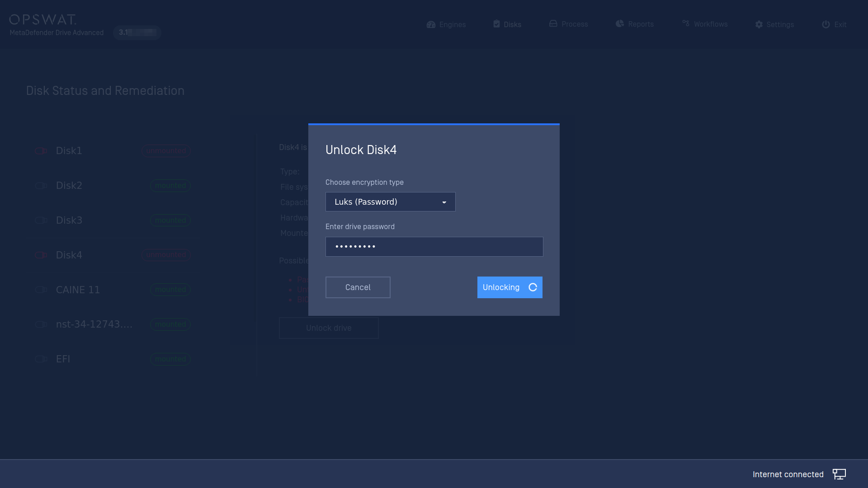Click Disk3's mounted badge

pyautogui.click(x=170, y=221)
